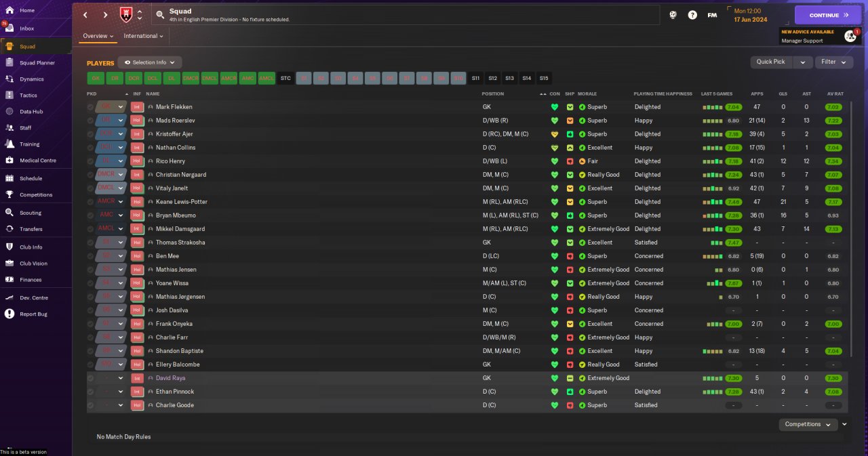This screenshot has width=868, height=456.
Task: Select the AMCL position slot
Action: click(x=267, y=78)
